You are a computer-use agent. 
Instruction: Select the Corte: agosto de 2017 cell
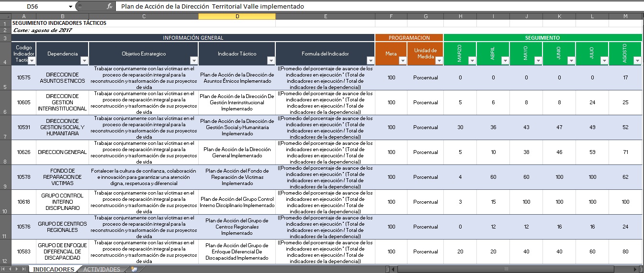[43, 30]
